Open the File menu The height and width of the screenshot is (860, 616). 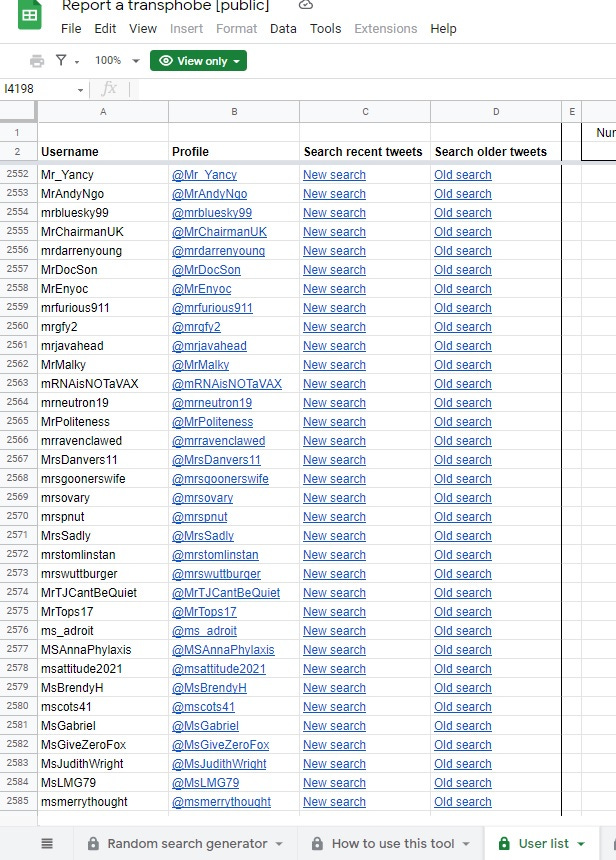71,29
